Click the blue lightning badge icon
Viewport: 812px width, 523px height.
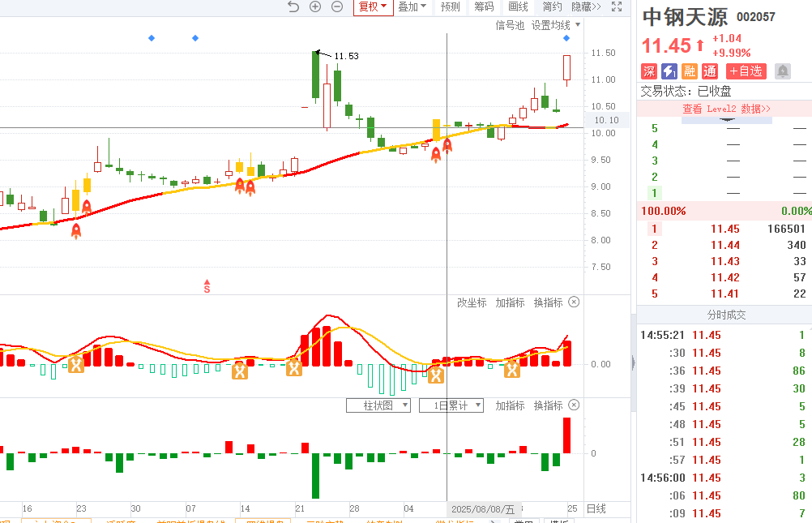(669, 71)
